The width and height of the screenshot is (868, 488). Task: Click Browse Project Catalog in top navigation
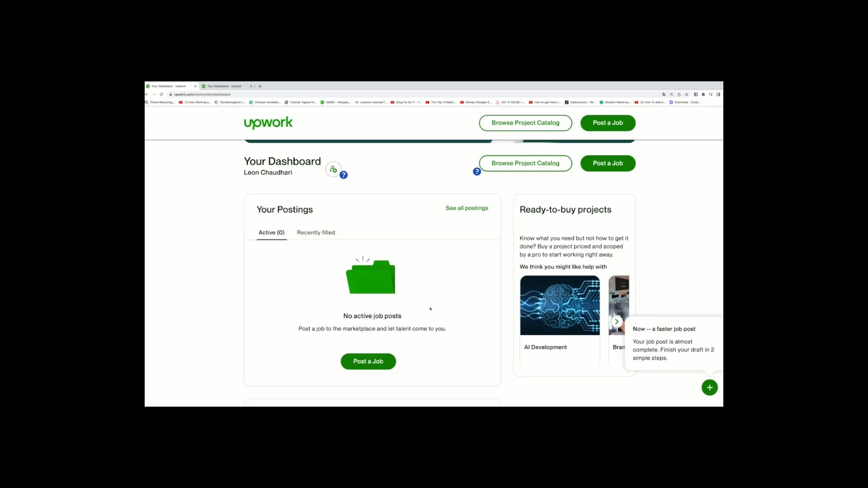(x=525, y=122)
